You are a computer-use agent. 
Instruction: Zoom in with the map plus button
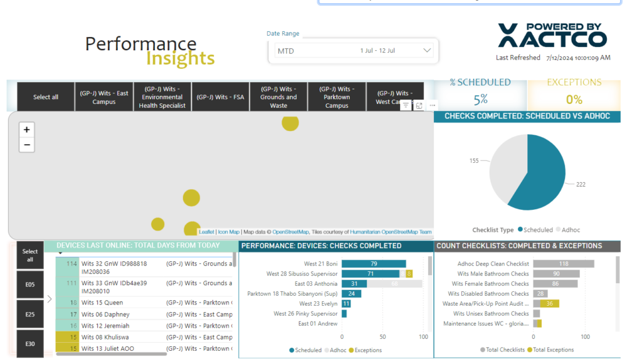26,130
